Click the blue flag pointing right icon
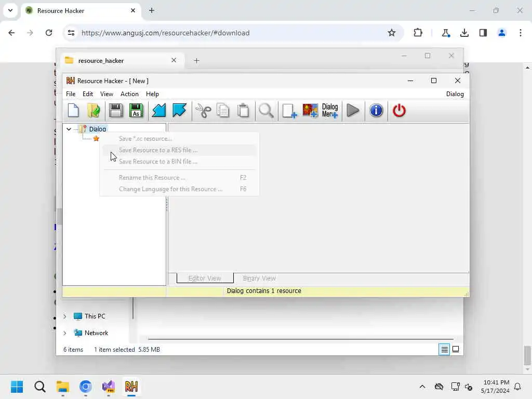 [179, 111]
